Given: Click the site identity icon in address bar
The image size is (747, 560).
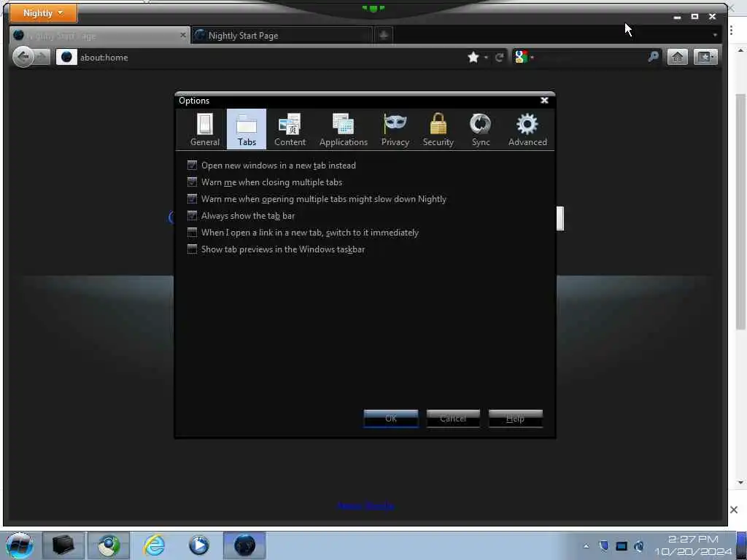Looking at the screenshot, I should point(66,57).
